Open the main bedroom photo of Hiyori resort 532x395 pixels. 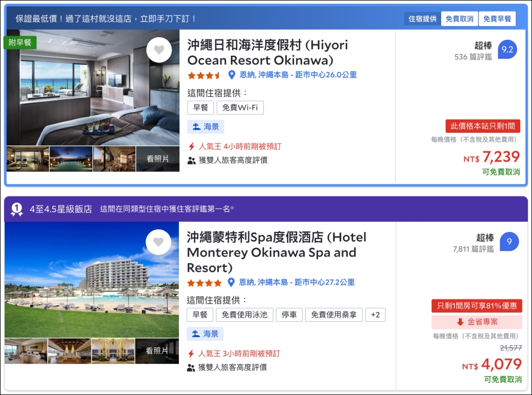coord(93,88)
